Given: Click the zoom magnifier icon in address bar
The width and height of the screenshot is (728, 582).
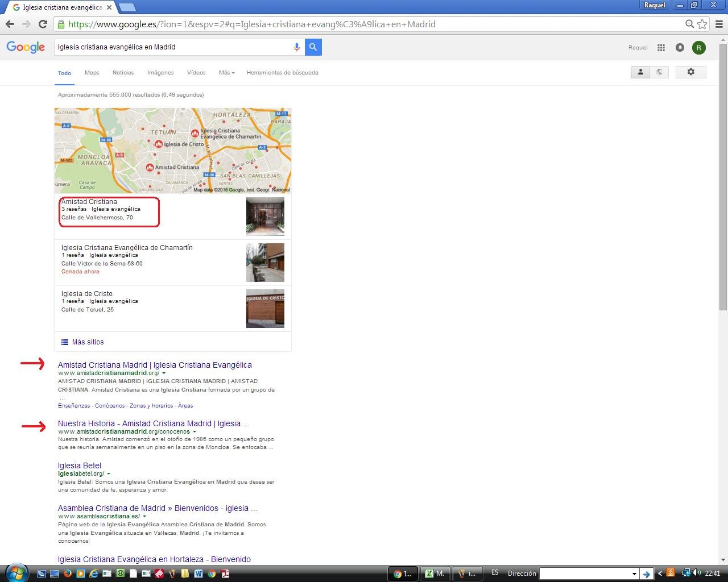Looking at the screenshot, I should click(x=689, y=24).
